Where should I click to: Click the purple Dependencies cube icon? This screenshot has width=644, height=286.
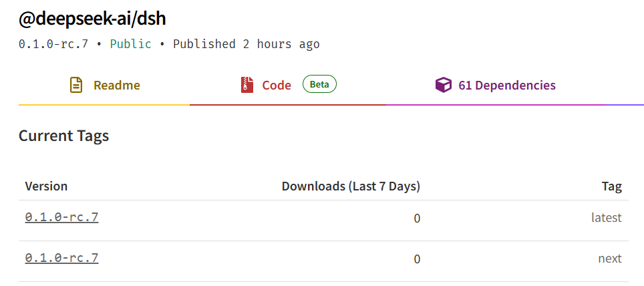[x=443, y=85]
